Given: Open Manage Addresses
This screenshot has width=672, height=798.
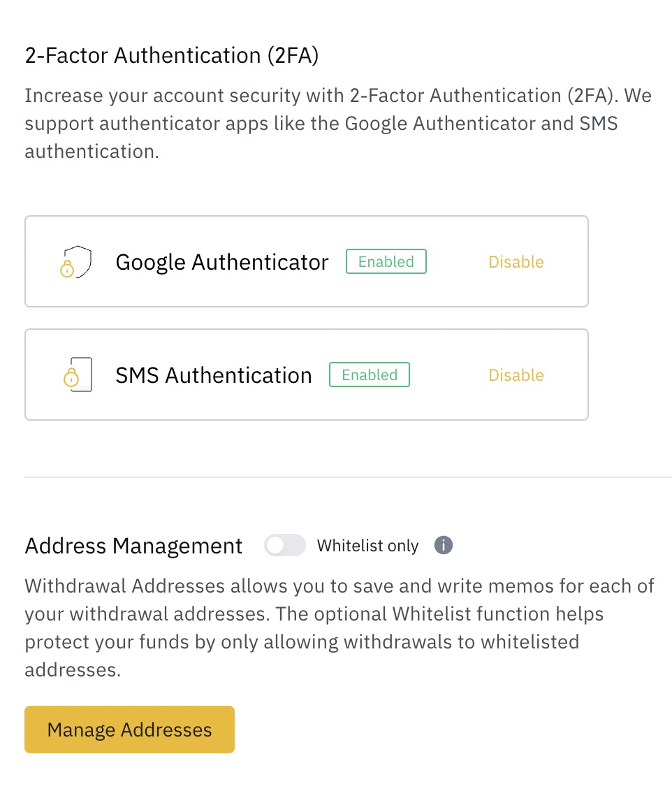Looking at the screenshot, I should (x=129, y=730).
